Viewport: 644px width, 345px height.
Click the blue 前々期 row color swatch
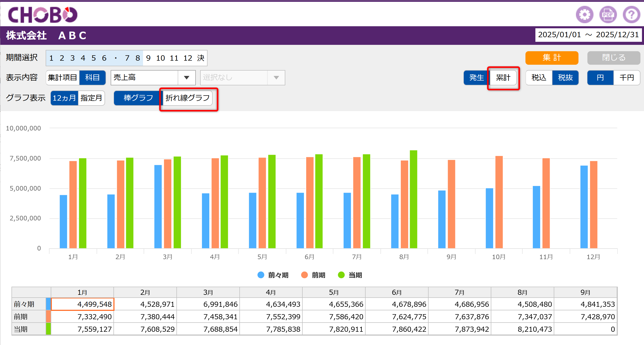(48, 304)
